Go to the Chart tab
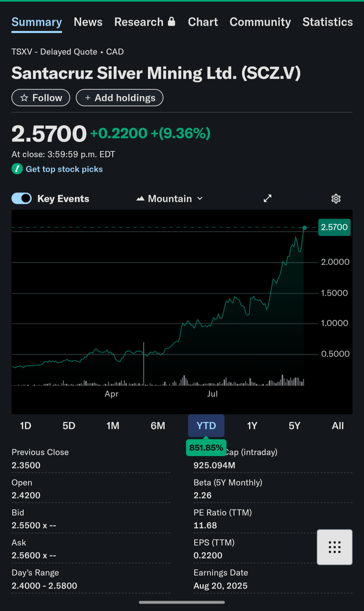Viewport: 364px width, 611px height. (203, 22)
